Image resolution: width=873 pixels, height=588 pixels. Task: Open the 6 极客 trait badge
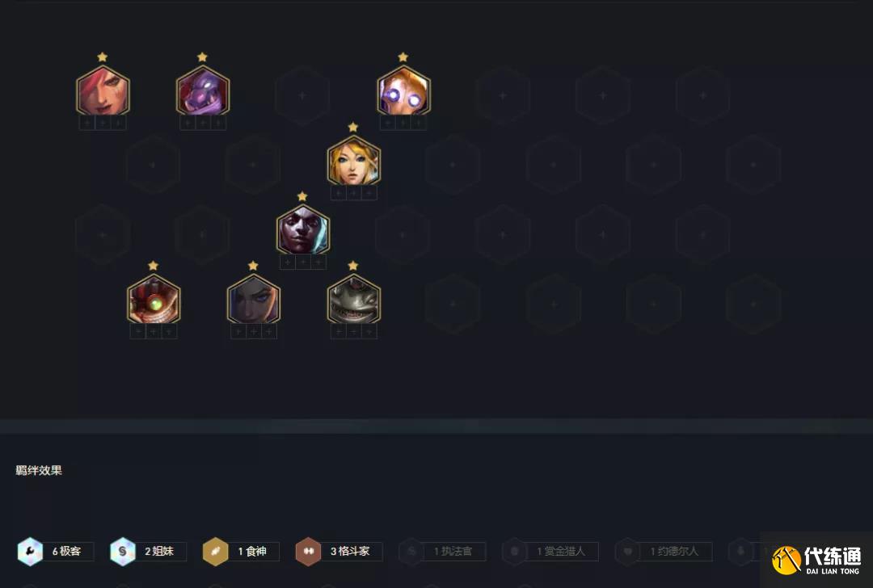point(56,552)
